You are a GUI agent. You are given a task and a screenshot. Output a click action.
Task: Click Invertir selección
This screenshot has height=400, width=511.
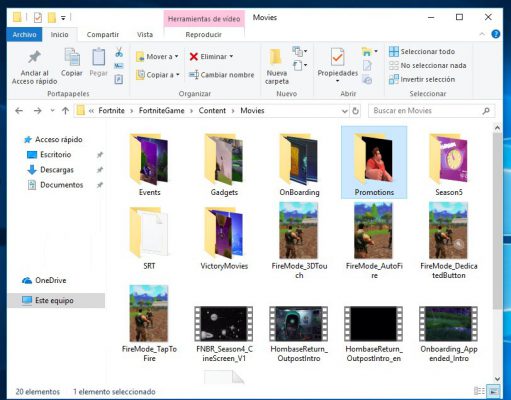point(422,79)
